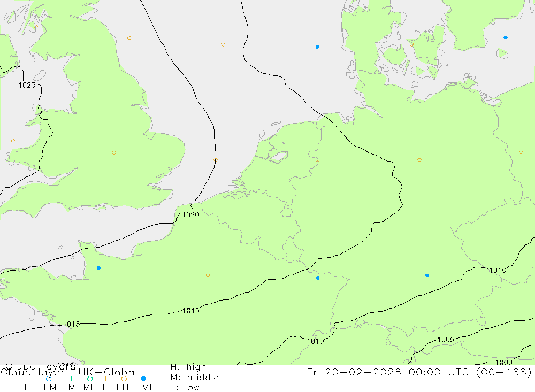Click the MH legend caption
This screenshot has height=392, width=535.
point(90,388)
